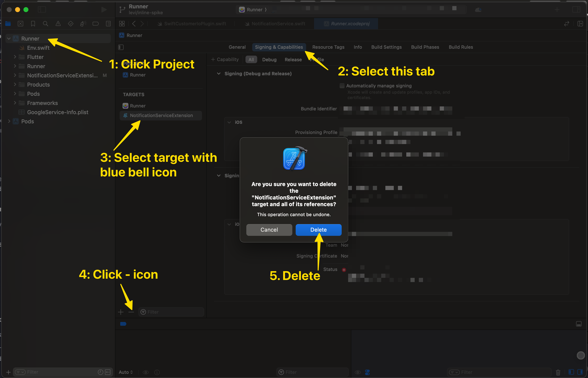588x378 pixels.
Task: Click the cloud status icon in toolbar
Action: coord(478,10)
